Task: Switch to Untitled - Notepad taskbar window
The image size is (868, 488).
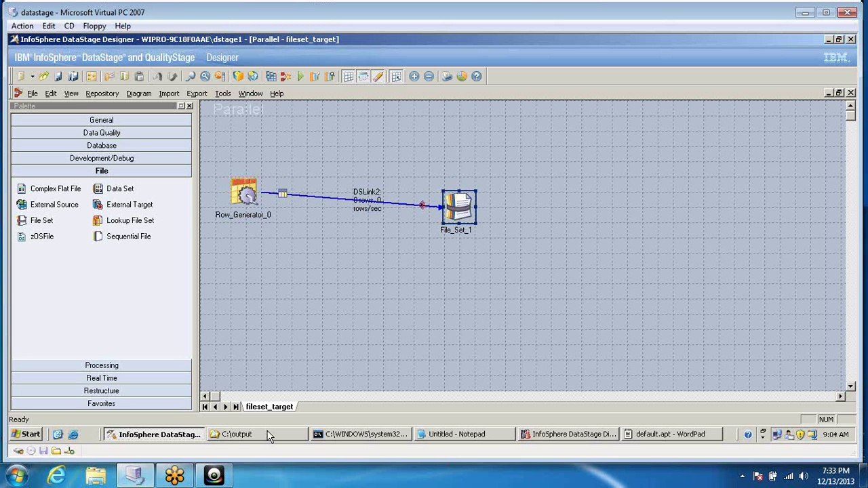Action: point(465,434)
